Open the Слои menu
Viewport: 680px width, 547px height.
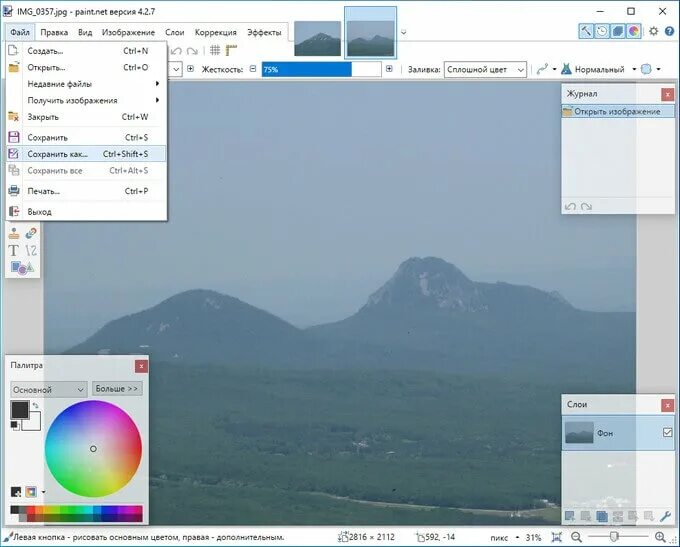pos(174,32)
